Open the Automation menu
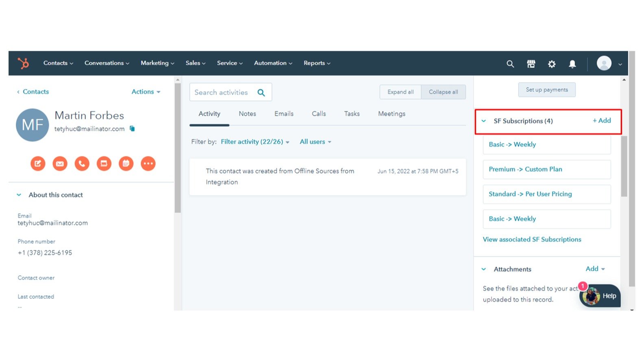The image size is (644, 362). 273,63
